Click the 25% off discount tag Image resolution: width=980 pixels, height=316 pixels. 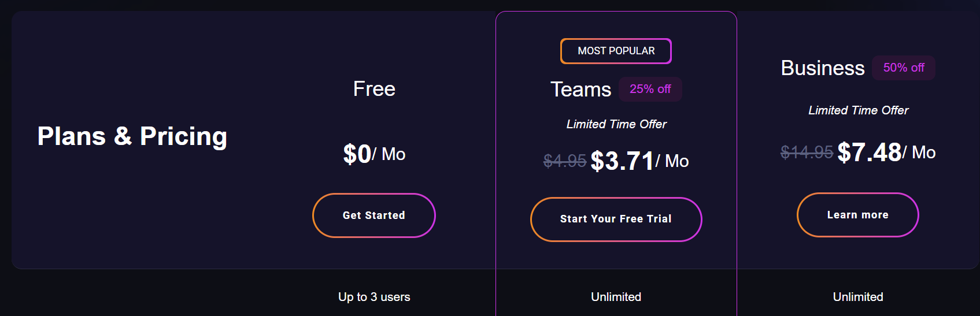click(650, 89)
